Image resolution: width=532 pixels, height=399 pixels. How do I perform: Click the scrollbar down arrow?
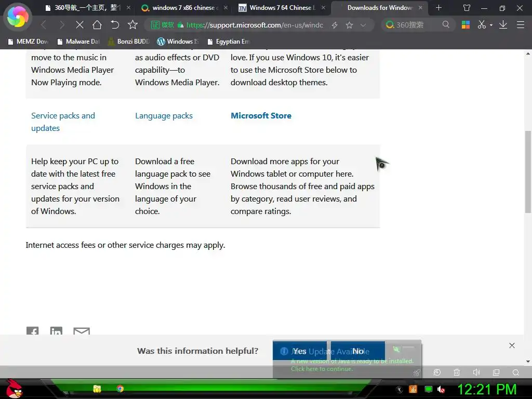tap(528, 362)
